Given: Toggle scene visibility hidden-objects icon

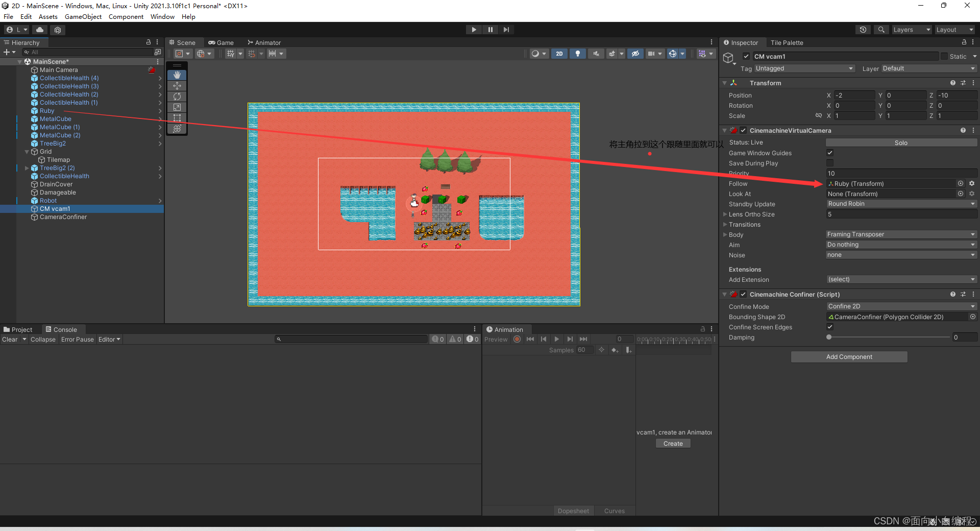Looking at the screenshot, I should (635, 54).
